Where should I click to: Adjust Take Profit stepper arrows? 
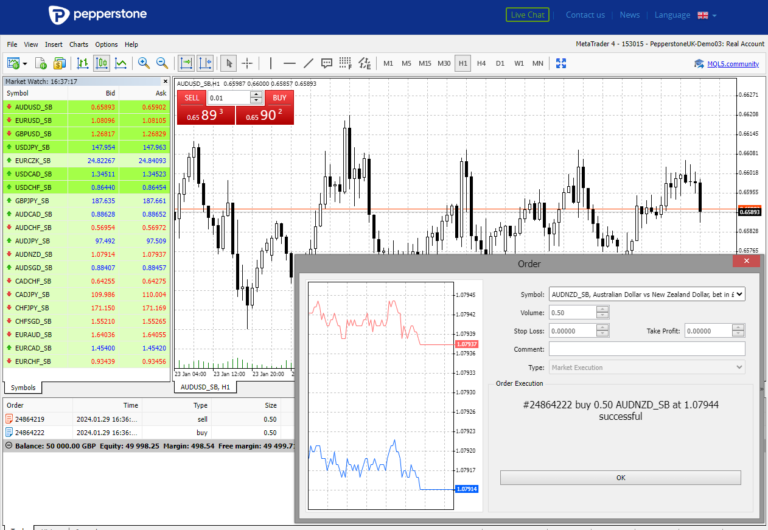coord(738,331)
